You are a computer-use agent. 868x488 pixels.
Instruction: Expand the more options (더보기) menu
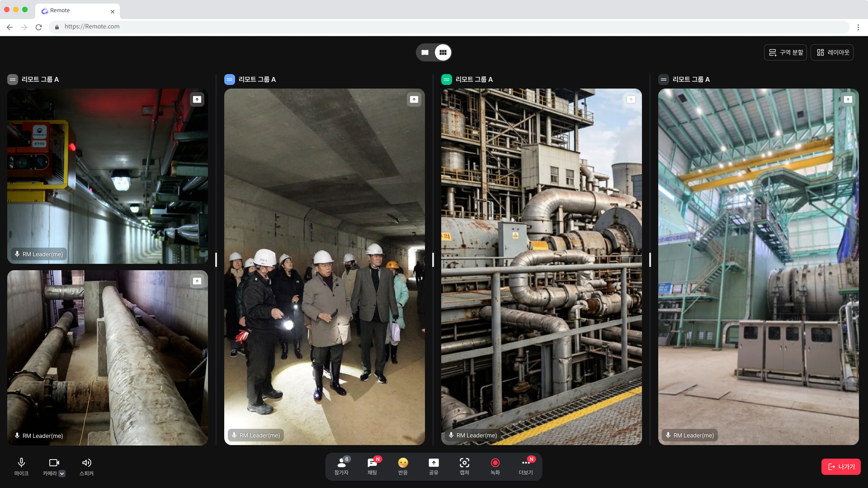pos(526,463)
